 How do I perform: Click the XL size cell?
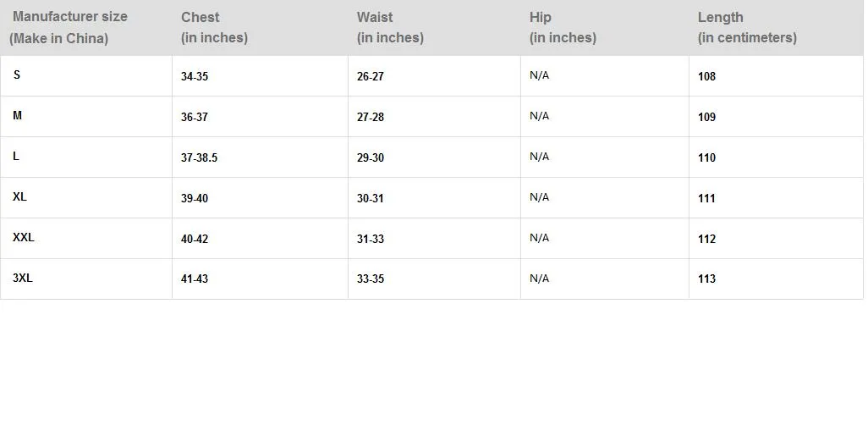tap(19, 196)
